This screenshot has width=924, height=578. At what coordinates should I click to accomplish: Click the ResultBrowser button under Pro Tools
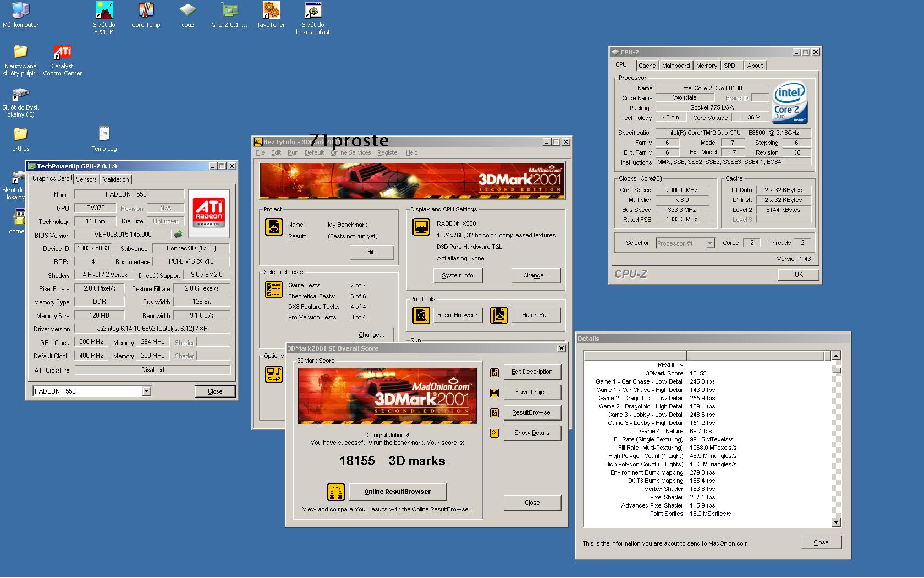458,315
